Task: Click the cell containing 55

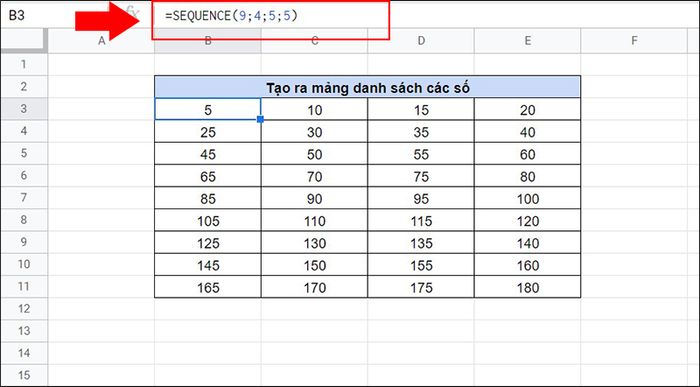Action: tap(421, 154)
